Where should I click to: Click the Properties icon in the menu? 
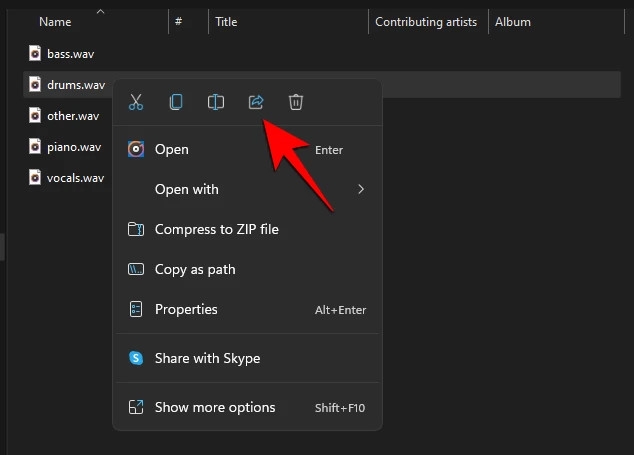[136, 309]
